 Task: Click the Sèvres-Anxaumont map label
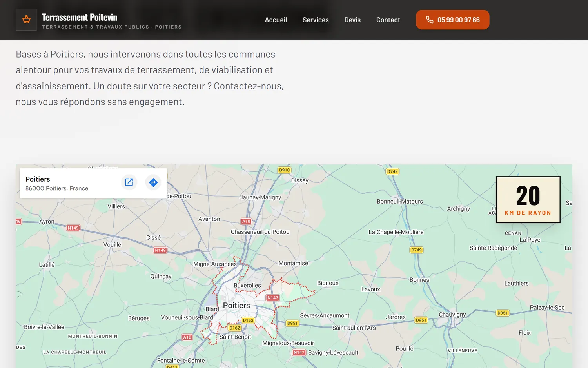tap(325, 315)
